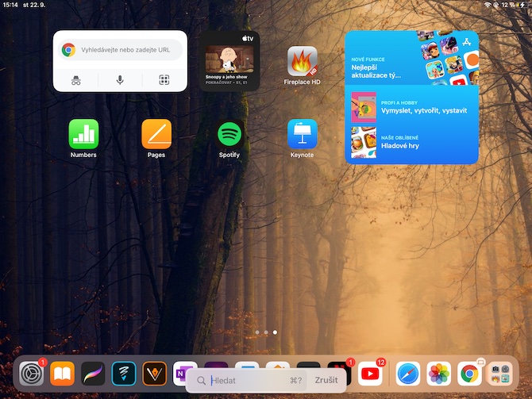Tap the Hledat search field
This screenshot has width=532, height=399.
[247, 380]
